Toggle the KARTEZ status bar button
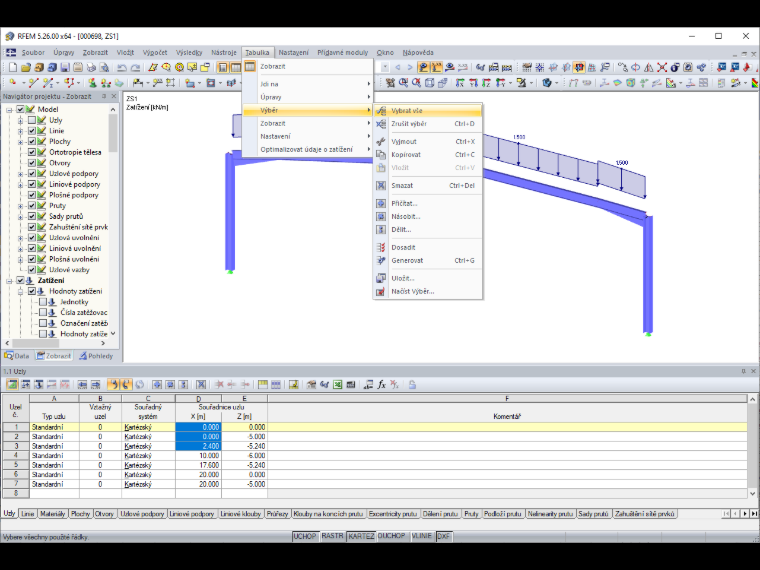760x570 pixels. pyautogui.click(x=361, y=536)
